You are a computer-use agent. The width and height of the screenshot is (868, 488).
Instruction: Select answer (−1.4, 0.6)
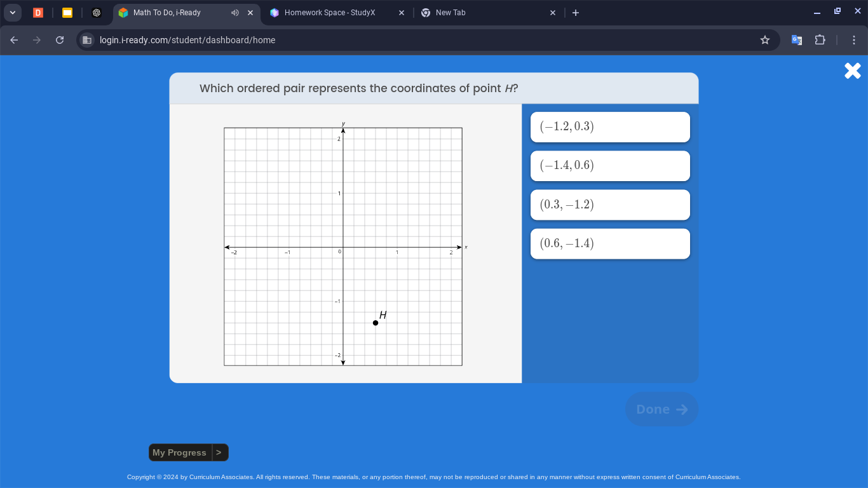click(x=610, y=166)
